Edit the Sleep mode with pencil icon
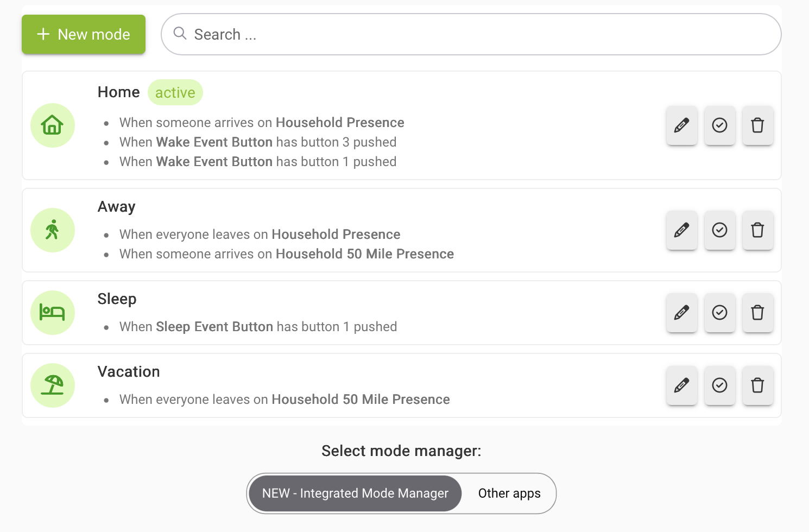Screen dimensions: 809x532 tap(681, 313)
